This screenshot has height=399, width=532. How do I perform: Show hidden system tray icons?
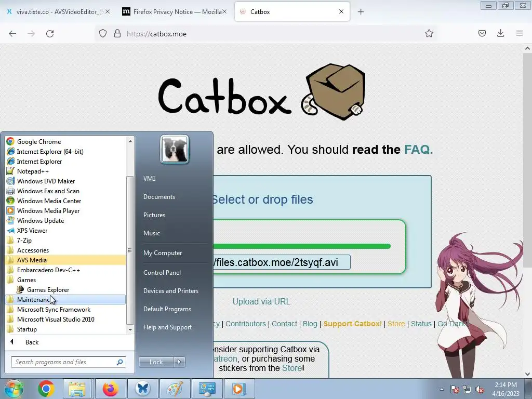(x=442, y=389)
